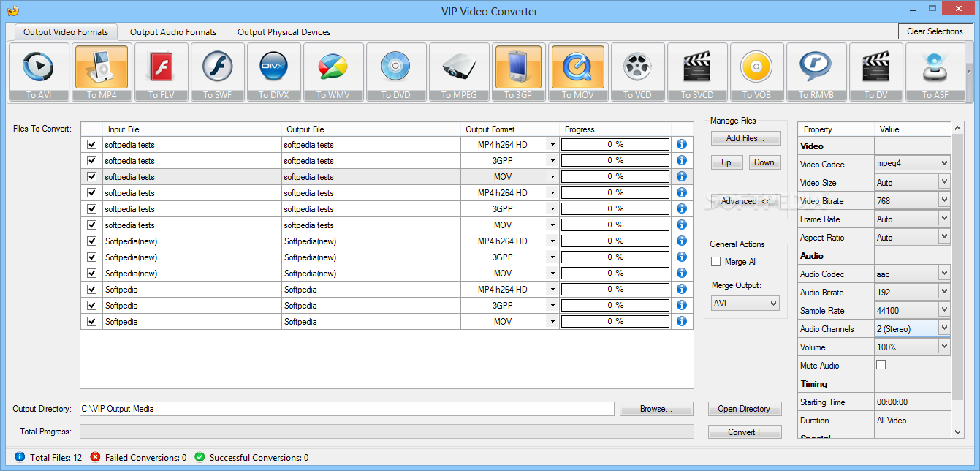The height and width of the screenshot is (471, 980).
Task: Uncheck the first softpedia tests 3GPP row checkbox
Action: tap(91, 160)
